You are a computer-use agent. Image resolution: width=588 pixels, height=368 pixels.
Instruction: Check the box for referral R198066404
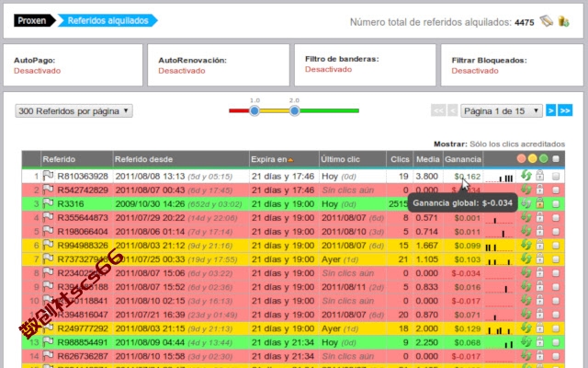(x=556, y=232)
